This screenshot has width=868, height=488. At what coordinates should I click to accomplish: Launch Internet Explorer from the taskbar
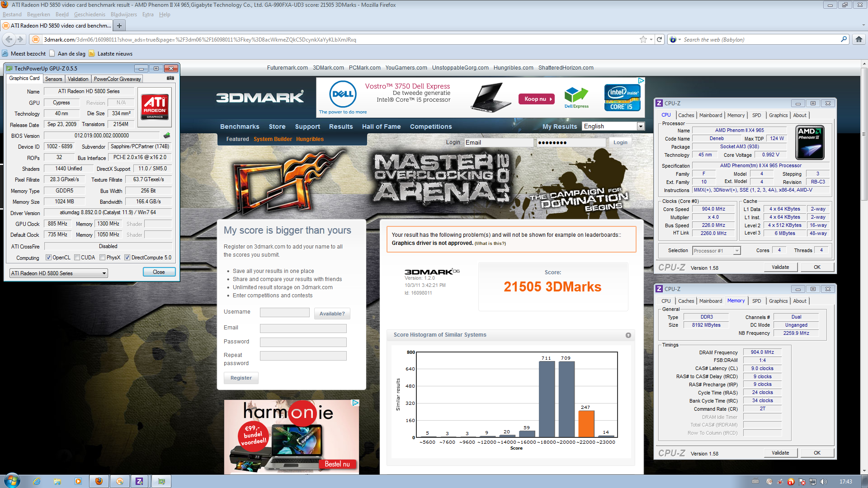click(37, 482)
